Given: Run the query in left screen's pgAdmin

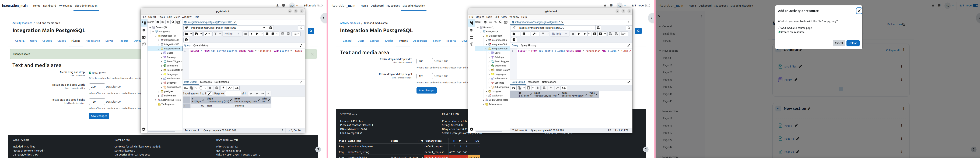Looking at the screenshot, I should (x=251, y=34).
